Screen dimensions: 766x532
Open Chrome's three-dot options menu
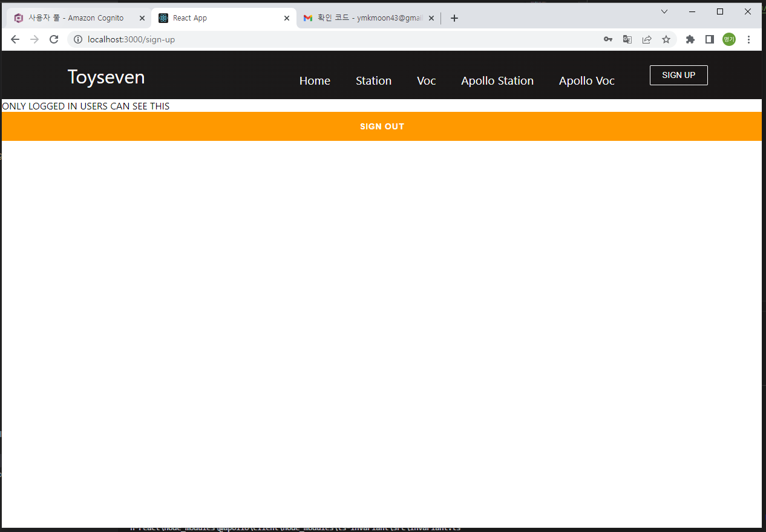click(748, 39)
